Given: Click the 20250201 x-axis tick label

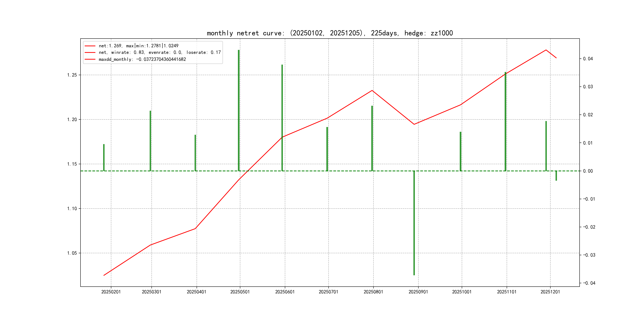Looking at the screenshot, I should coord(111,292).
